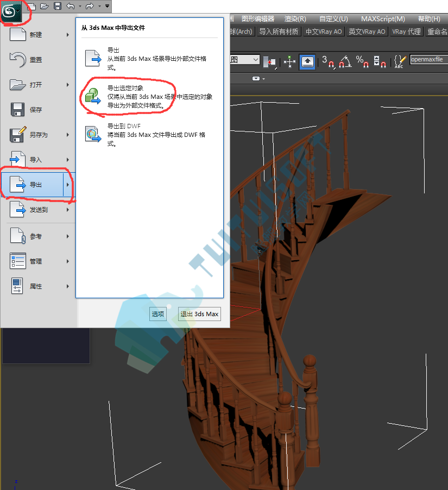448x490 pixels.
Task: Click the 重命名 toolbar button
Action: point(437,32)
